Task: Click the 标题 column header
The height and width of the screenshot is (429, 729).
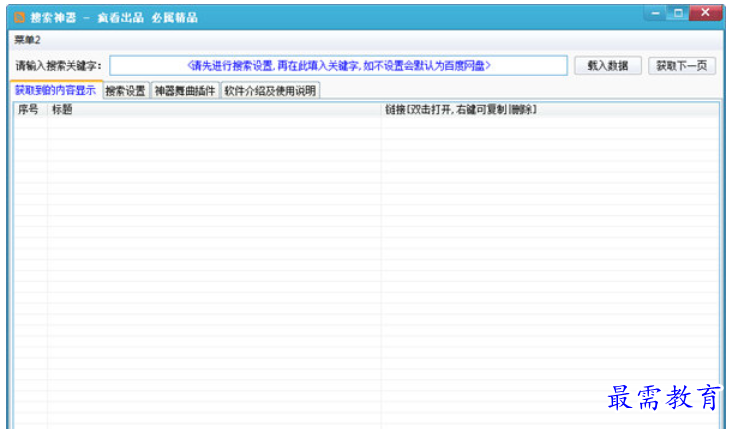Action: point(214,110)
